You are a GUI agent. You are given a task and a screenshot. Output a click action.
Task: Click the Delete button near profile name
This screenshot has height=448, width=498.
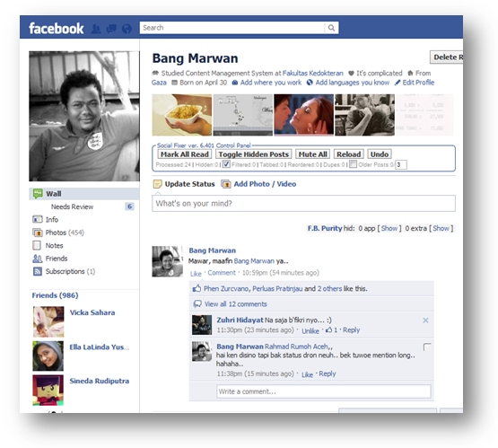[x=446, y=57]
